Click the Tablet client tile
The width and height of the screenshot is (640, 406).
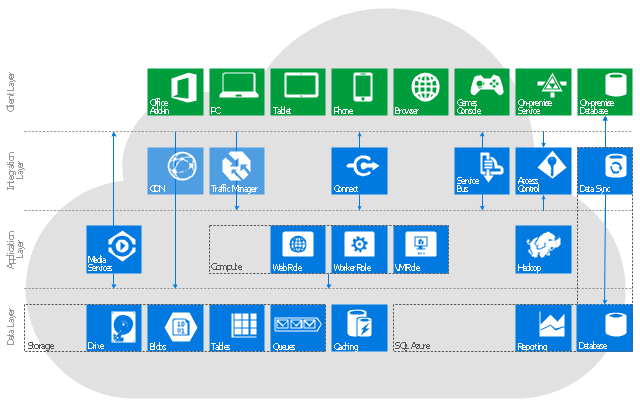click(x=298, y=92)
